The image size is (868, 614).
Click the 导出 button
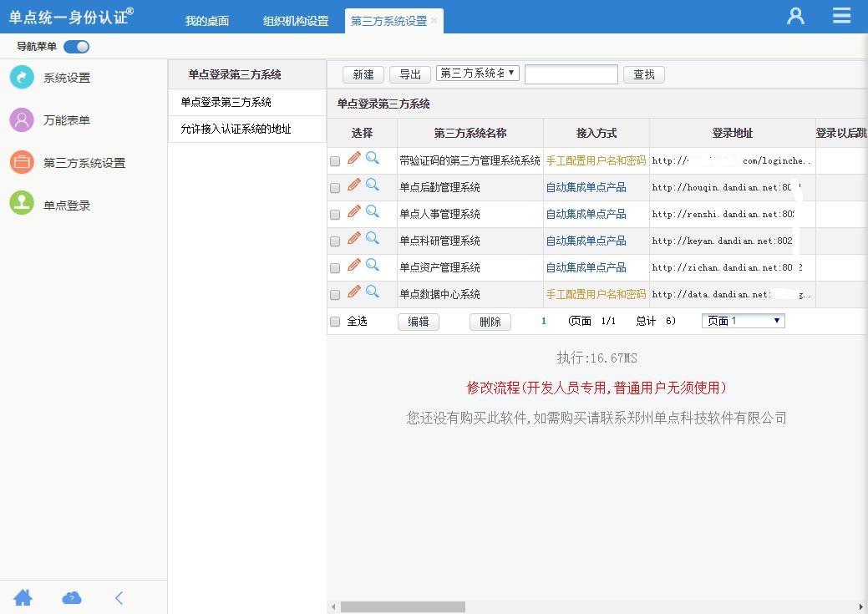(x=410, y=74)
